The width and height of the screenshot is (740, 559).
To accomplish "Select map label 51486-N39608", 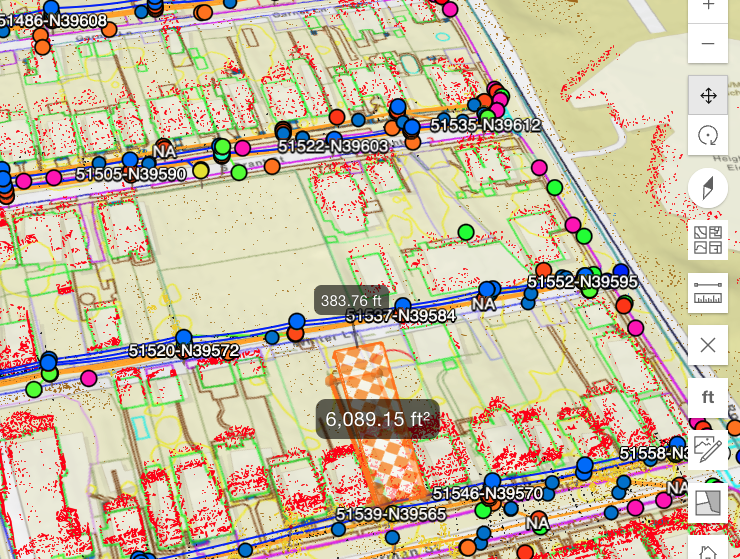I will point(53,21).
